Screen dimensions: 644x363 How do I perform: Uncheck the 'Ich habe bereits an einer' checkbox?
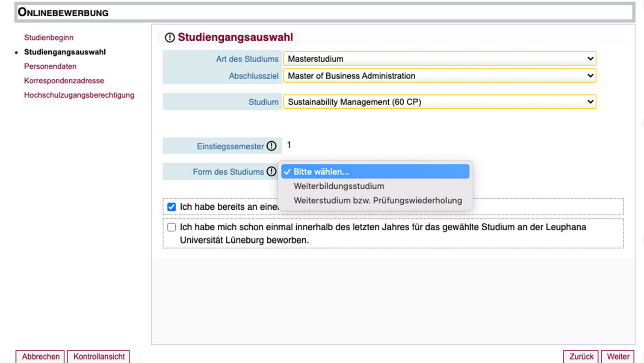coord(171,207)
